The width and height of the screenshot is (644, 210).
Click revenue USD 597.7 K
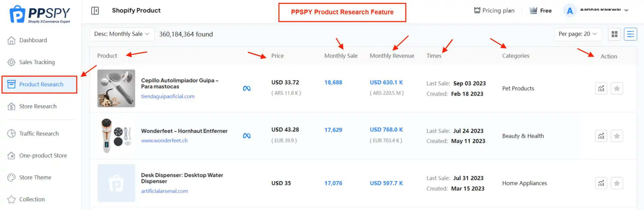coord(386,183)
